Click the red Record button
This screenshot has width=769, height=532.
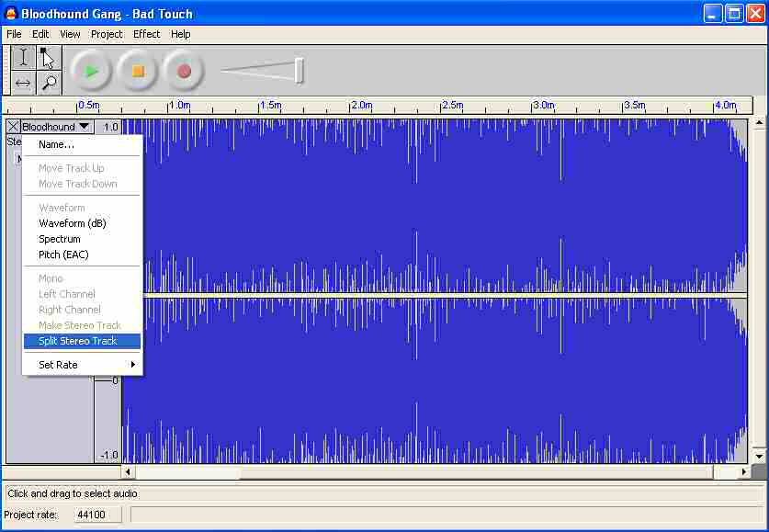184,72
